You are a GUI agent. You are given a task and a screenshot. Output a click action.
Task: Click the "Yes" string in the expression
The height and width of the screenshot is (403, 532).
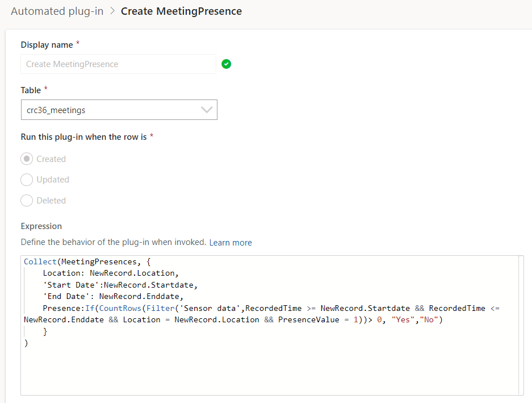(403, 320)
